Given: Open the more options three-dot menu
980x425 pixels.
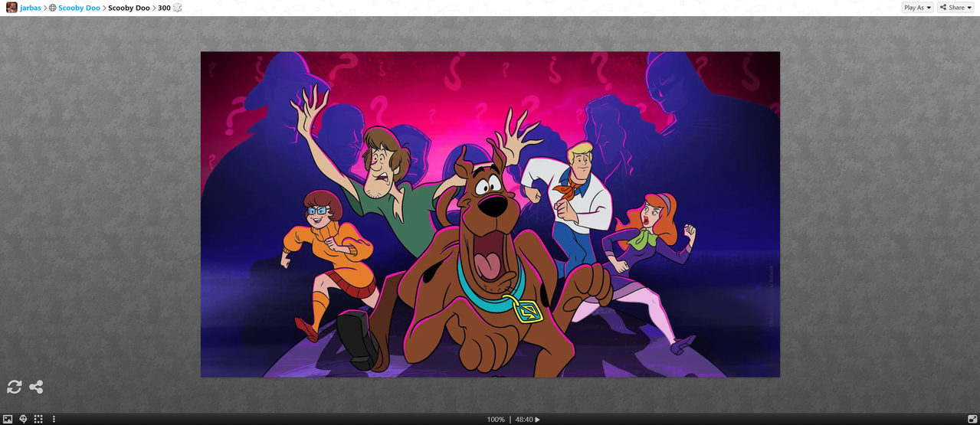Looking at the screenshot, I should (54, 419).
